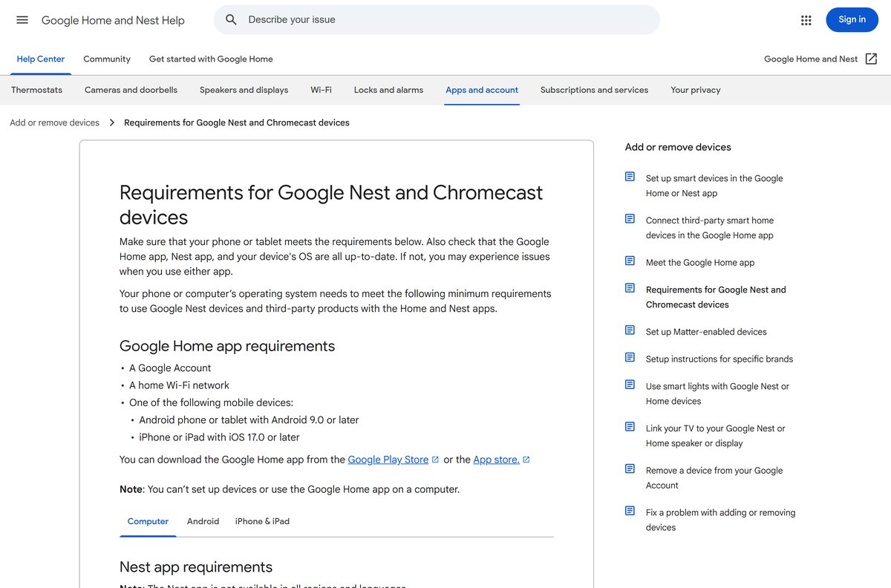The width and height of the screenshot is (891, 588).
Task: Click the 'A home Wi-Fi network' bullet
Action: click(179, 385)
